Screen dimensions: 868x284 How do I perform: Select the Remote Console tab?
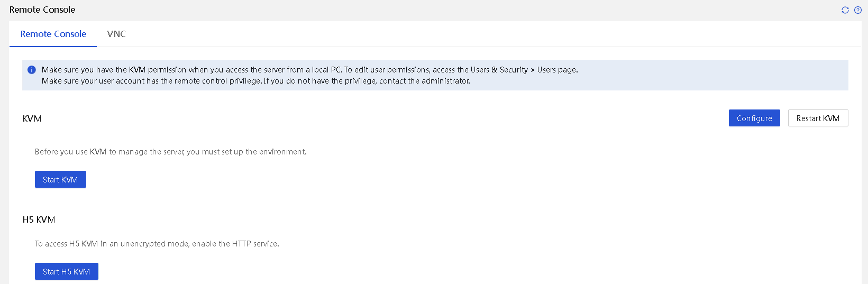[x=53, y=34]
